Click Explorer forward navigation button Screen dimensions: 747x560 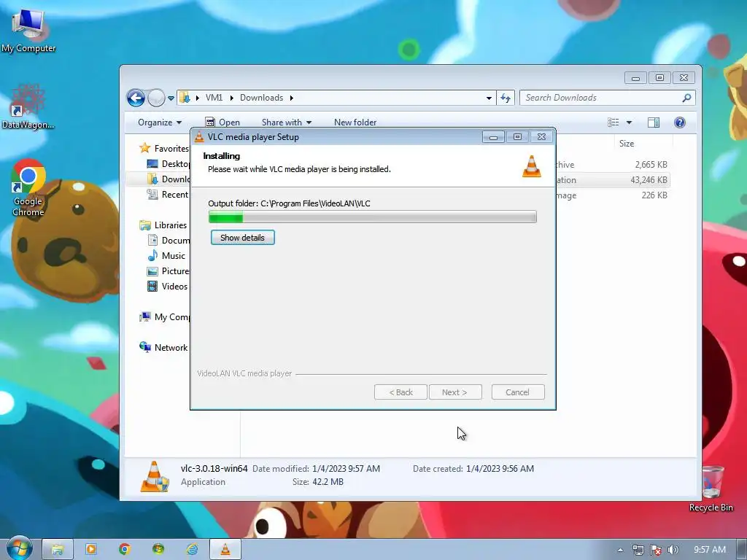156,98
